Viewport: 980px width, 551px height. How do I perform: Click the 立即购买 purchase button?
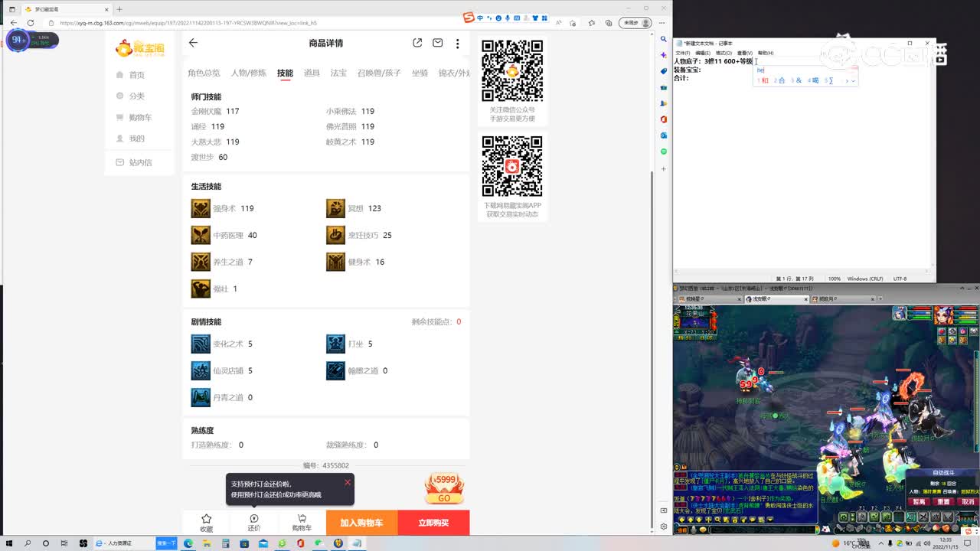click(433, 523)
